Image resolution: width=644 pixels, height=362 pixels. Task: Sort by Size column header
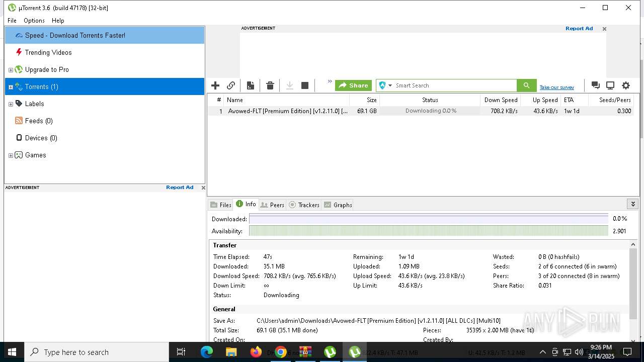point(365,100)
